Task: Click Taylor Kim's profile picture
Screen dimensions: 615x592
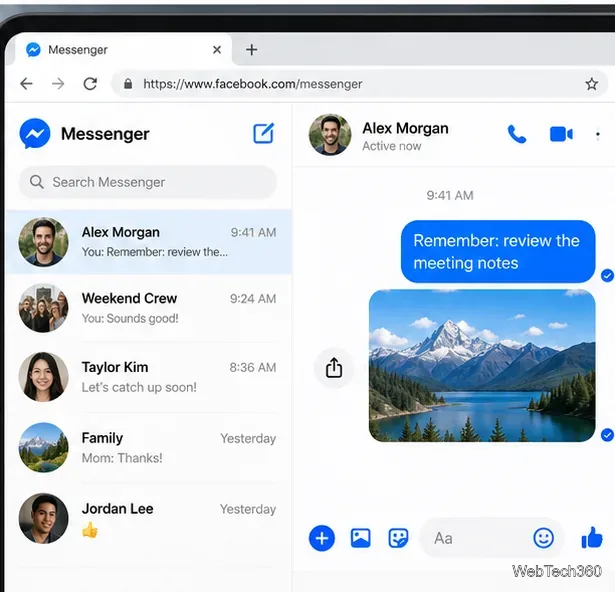Action: point(44,377)
